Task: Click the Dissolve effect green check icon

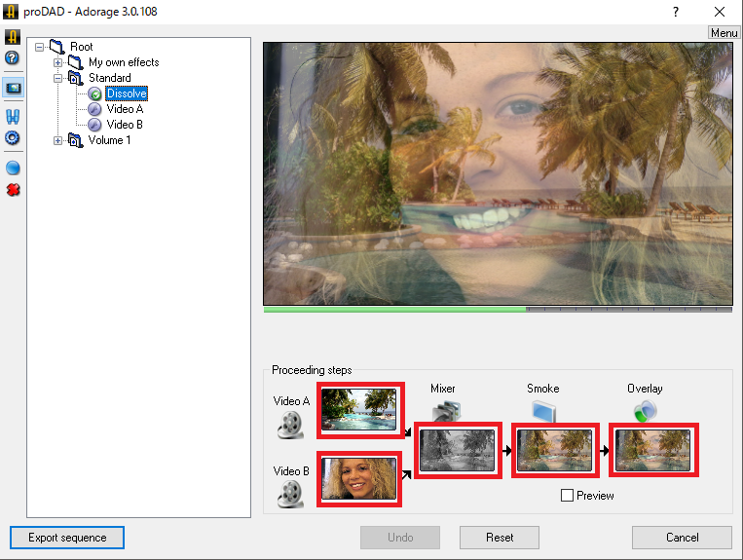Action: [x=94, y=93]
